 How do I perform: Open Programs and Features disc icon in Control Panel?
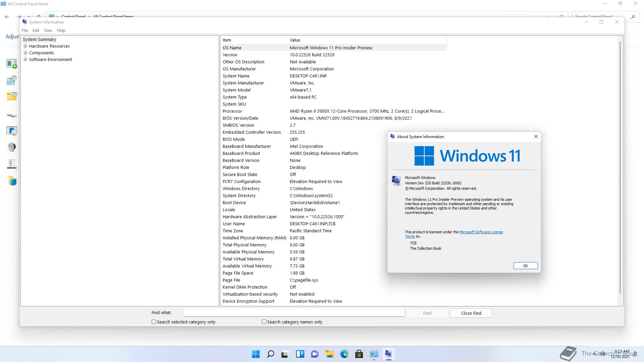point(11,131)
